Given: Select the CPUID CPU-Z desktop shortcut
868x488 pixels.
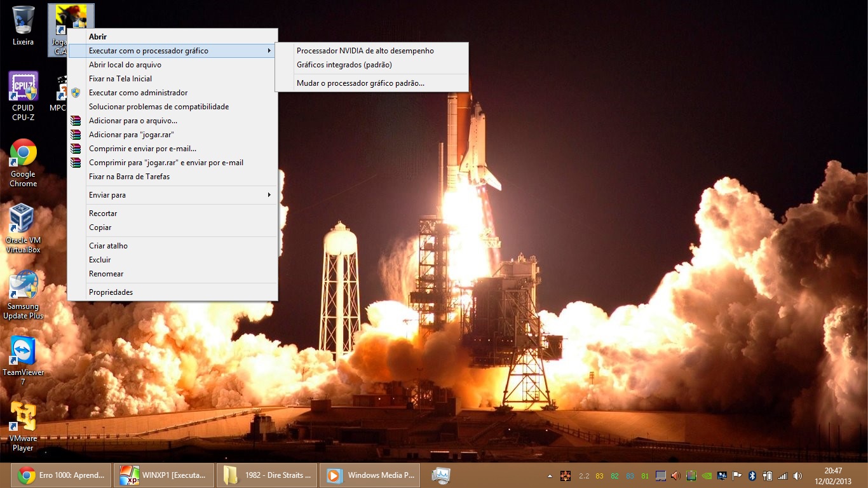Looking at the screenshot, I should [x=23, y=87].
